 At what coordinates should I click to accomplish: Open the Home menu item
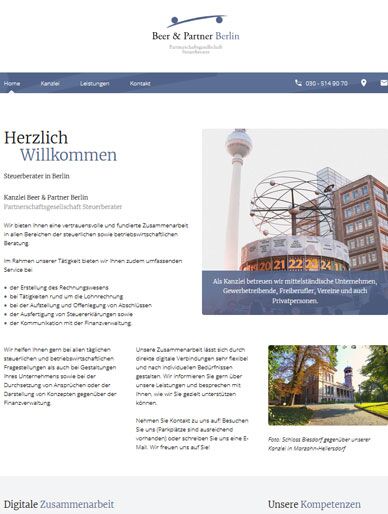12,83
